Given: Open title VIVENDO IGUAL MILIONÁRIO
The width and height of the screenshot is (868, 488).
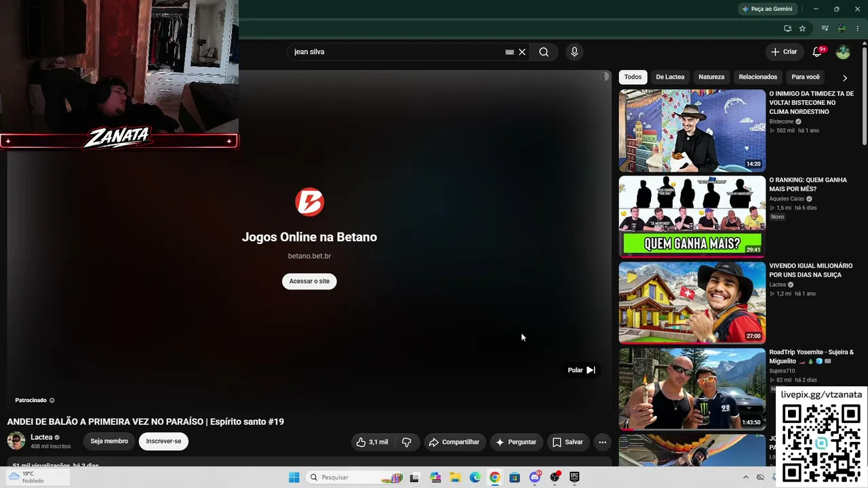Looking at the screenshot, I should 810,270.
